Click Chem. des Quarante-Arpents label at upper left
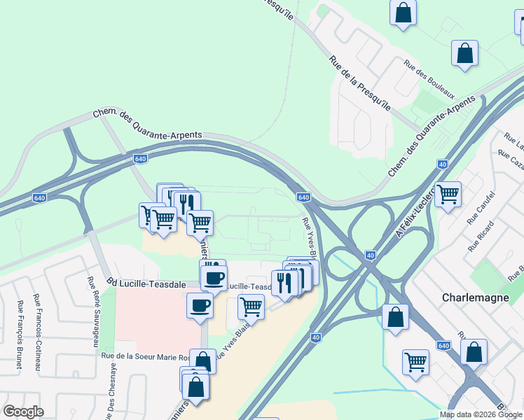The image size is (524, 420). [x=147, y=124]
